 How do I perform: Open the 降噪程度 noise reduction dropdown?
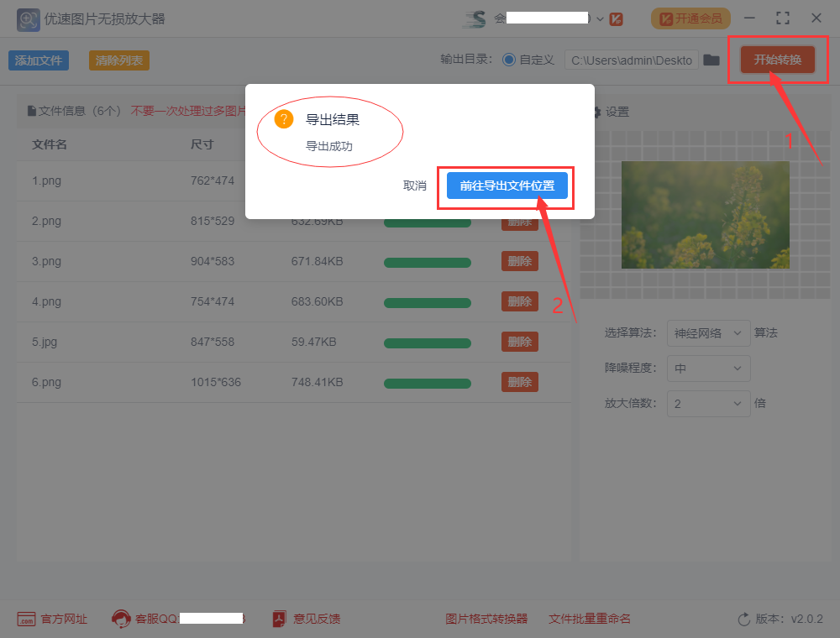click(x=708, y=369)
